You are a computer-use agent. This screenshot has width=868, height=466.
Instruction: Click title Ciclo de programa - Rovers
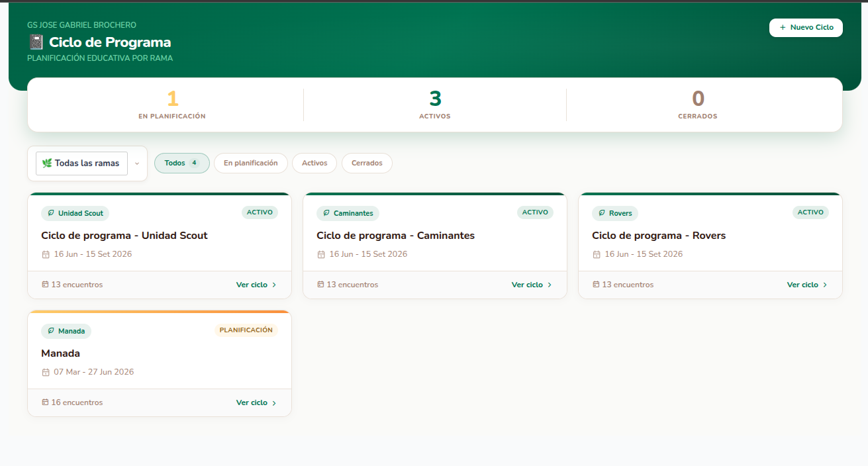(659, 236)
